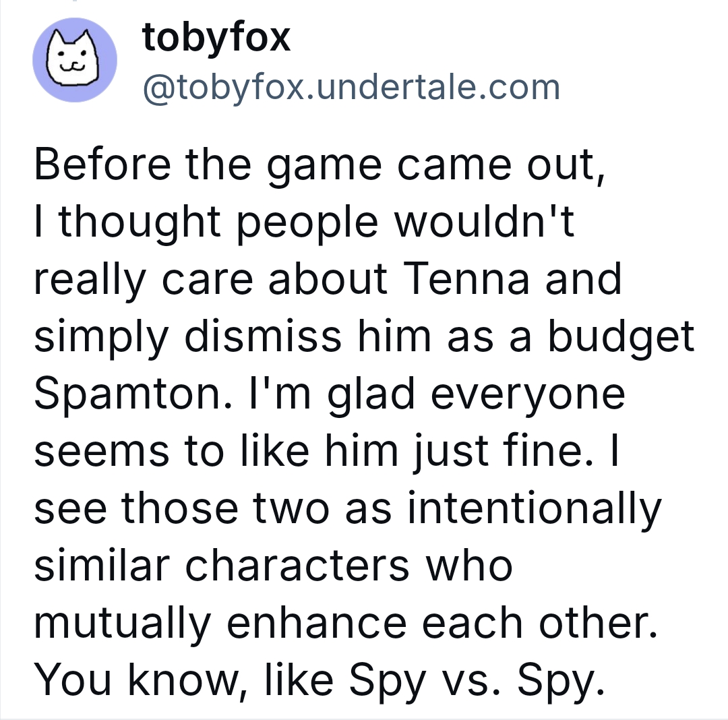
Task: Click the tobyfox display name
Action: pyautogui.click(x=216, y=38)
